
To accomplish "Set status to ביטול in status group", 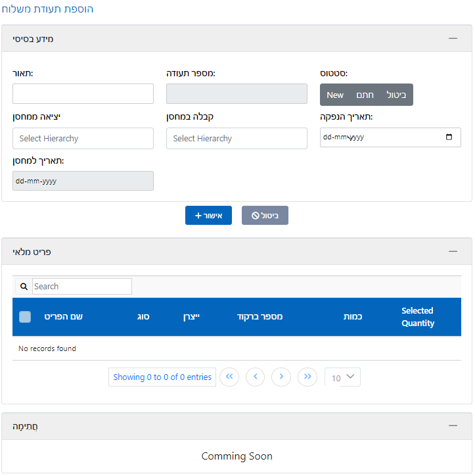I will [x=396, y=95].
